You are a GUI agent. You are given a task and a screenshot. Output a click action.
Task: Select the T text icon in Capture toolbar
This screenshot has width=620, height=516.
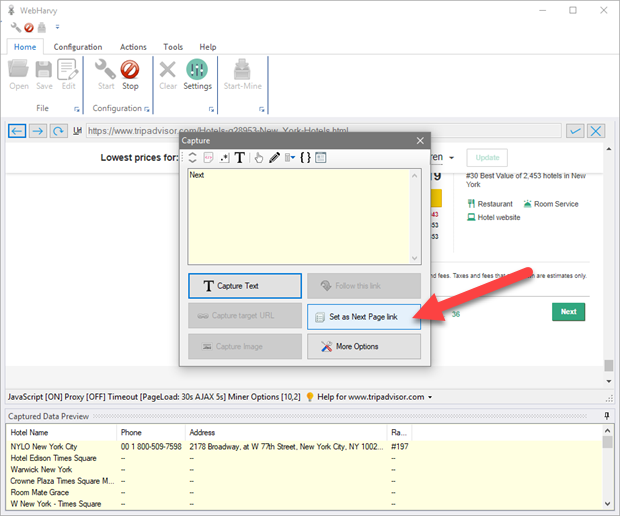pos(240,158)
